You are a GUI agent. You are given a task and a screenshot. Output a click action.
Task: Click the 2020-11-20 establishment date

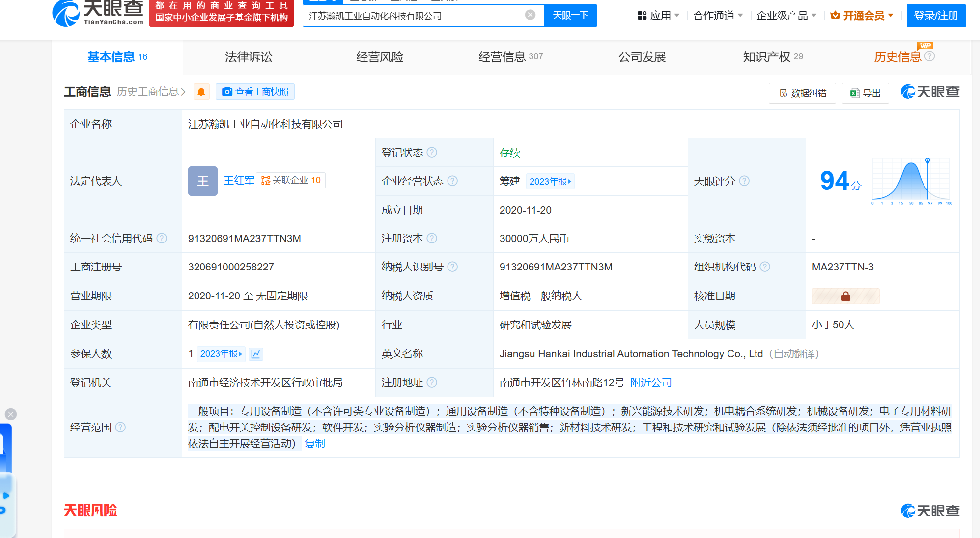pyautogui.click(x=525, y=210)
